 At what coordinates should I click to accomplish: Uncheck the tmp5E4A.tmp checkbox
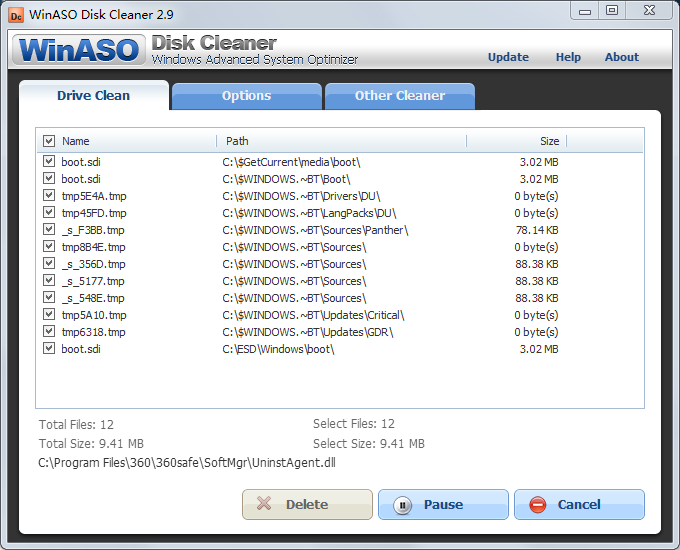click(49, 195)
